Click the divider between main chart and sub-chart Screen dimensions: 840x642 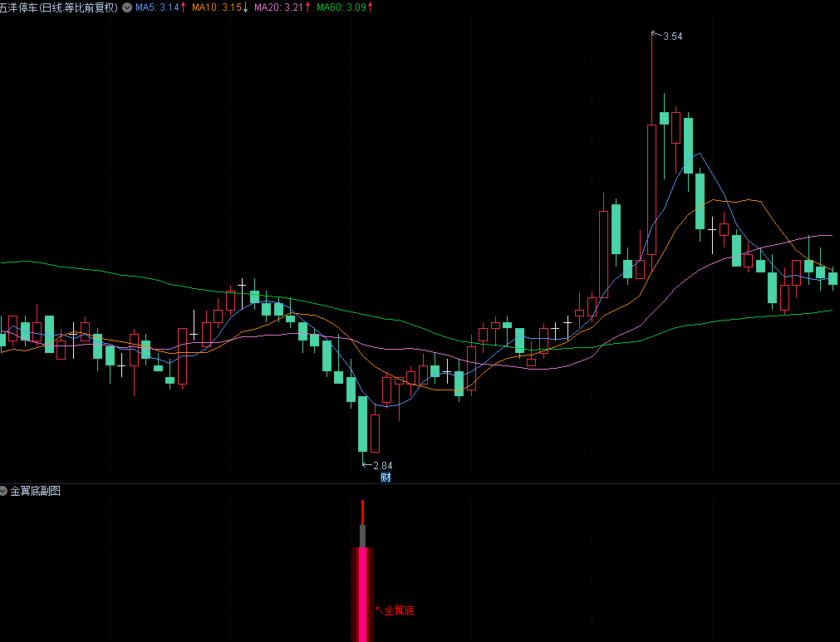pos(420,484)
